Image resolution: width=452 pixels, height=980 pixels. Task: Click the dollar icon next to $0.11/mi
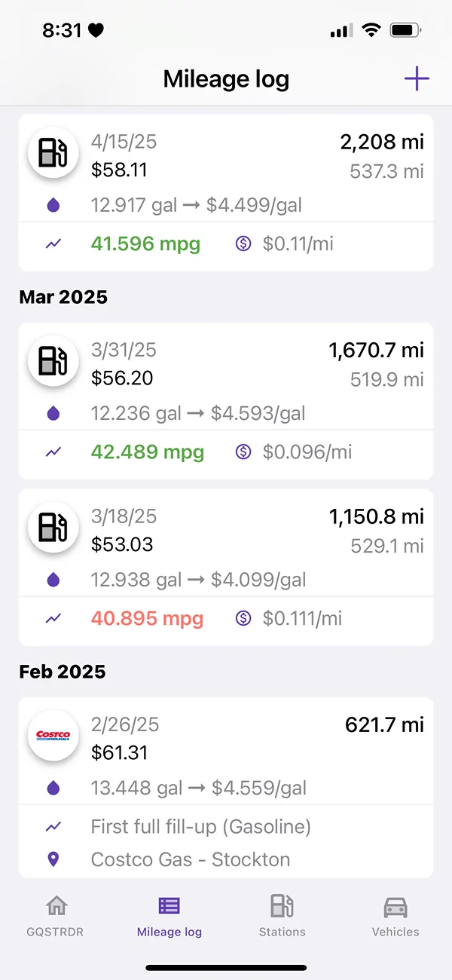point(243,243)
